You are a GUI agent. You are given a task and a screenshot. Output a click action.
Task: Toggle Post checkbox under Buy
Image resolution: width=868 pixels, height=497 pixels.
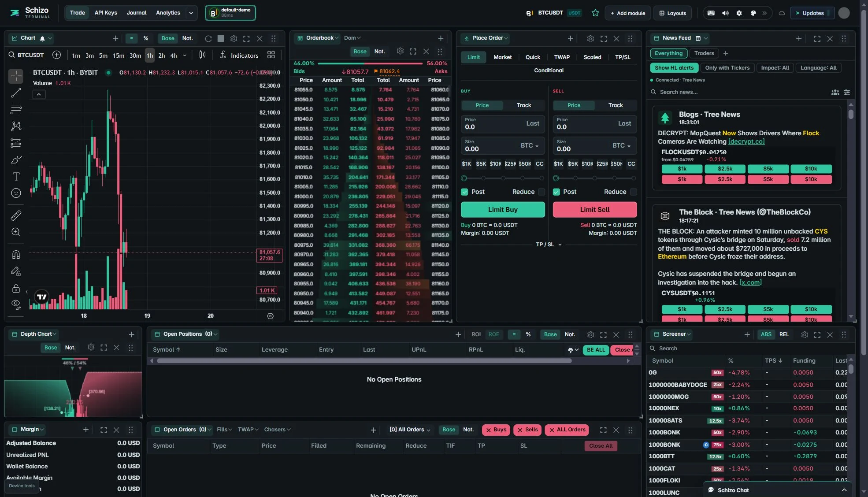click(x=464, y=192)
